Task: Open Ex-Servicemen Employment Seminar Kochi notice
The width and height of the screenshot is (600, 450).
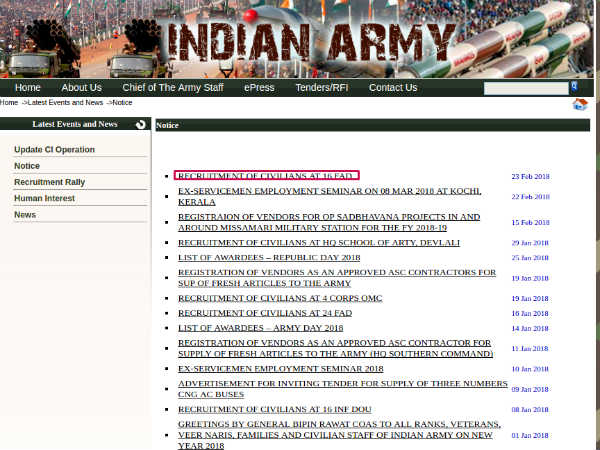Action: [329, 196]
